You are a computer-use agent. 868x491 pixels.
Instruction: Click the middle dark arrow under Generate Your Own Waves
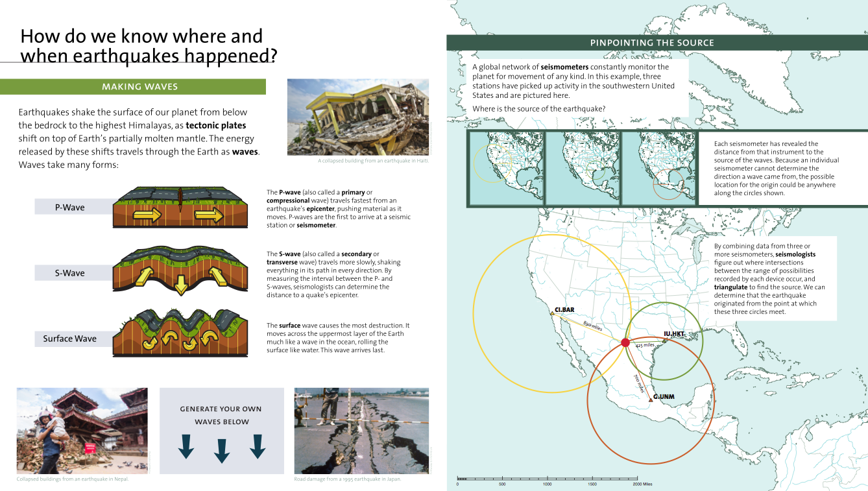coord(222,451)
